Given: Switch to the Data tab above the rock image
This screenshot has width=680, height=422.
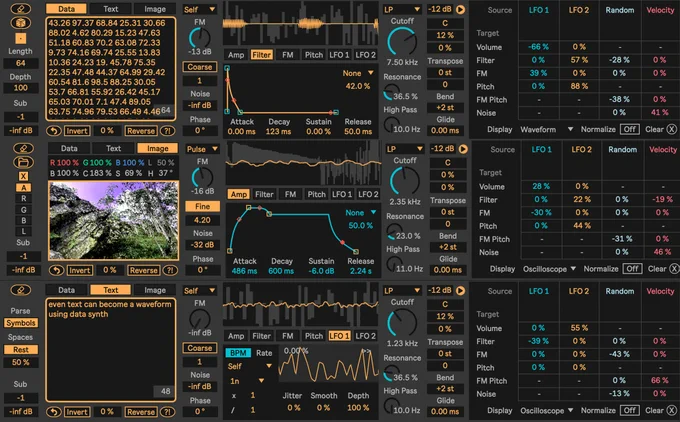Looking at the screenshot, I should click(69, 148).
